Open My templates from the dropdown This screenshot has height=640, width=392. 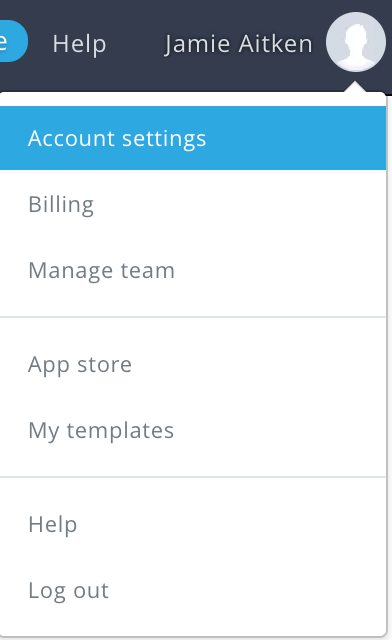click(x=193, y=430)
